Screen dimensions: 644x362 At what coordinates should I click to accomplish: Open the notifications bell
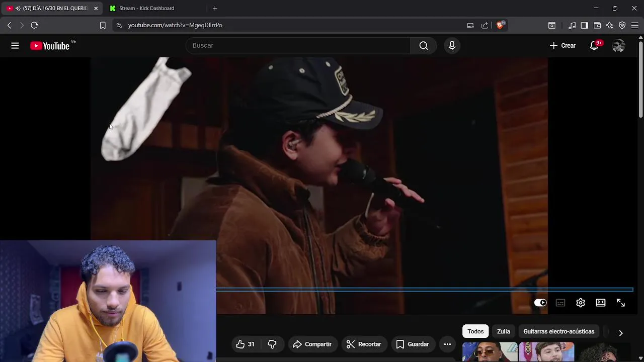click(x=594, y=46)
